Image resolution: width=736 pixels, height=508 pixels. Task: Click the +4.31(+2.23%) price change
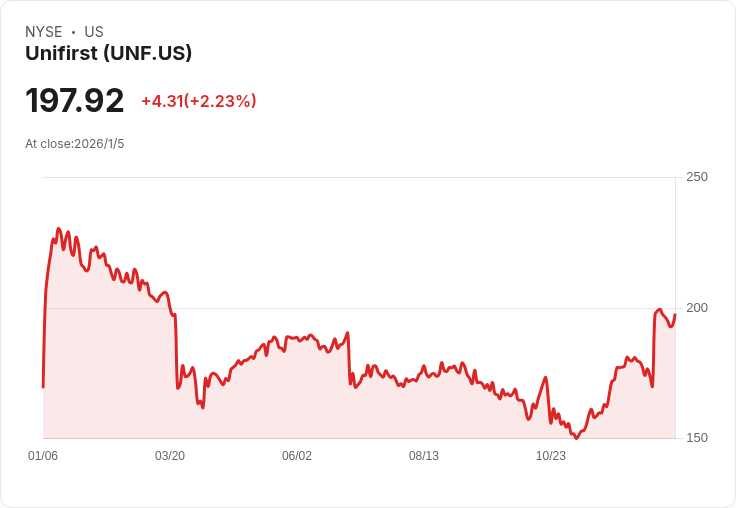[198, 101]
